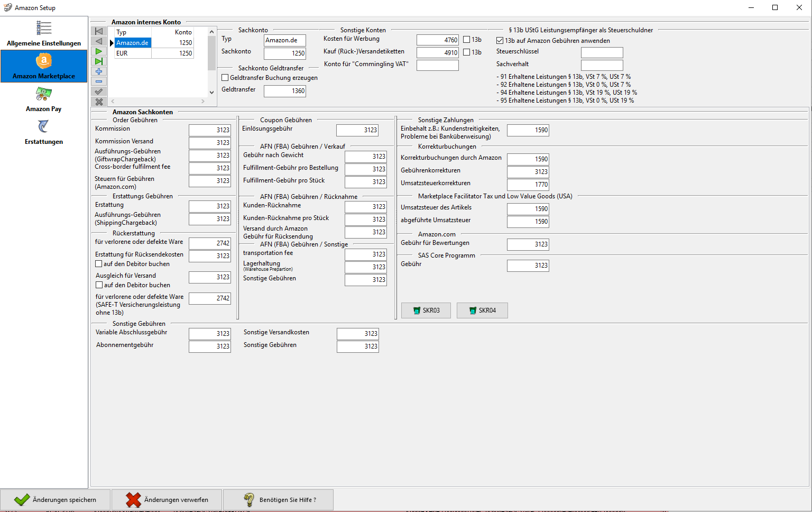The width and height of the screenshot is (812, 512).
Task: Click account grid scroll-left arrow
Action: (x=113, y=101)
